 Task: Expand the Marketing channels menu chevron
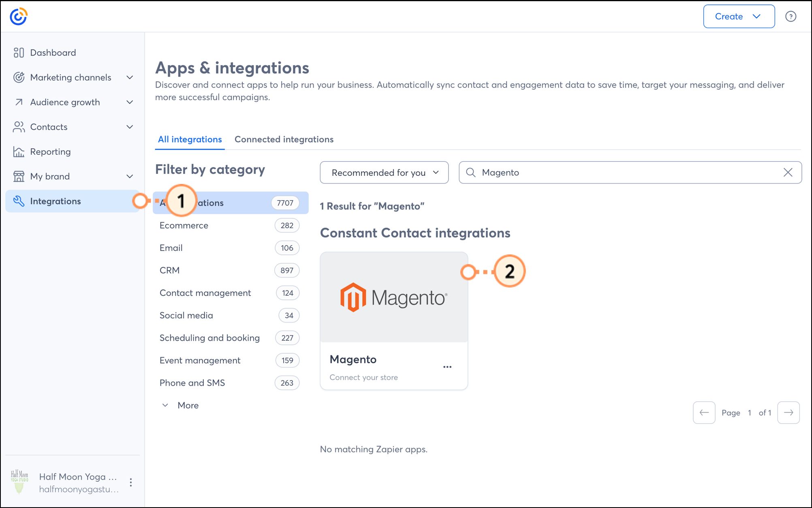130,77
